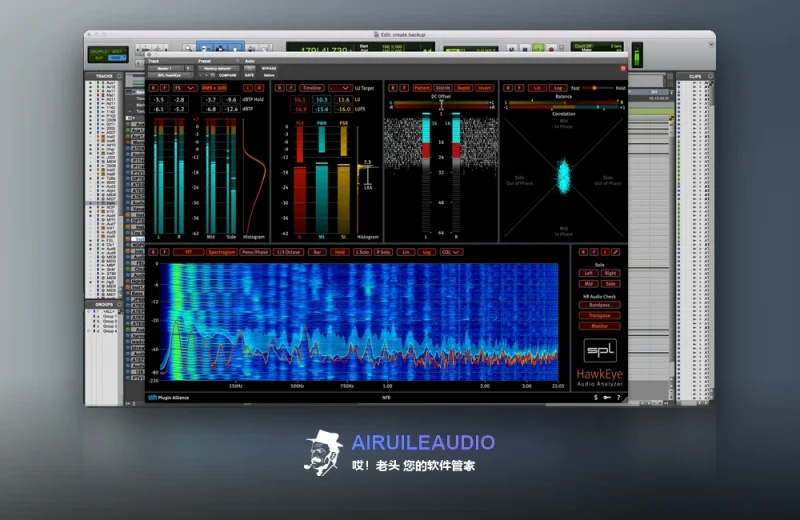The width and height of the screenshot is (800, 520).
Task: Open Tracks panel menu in Pro Tools
Action: pos(119,76)
